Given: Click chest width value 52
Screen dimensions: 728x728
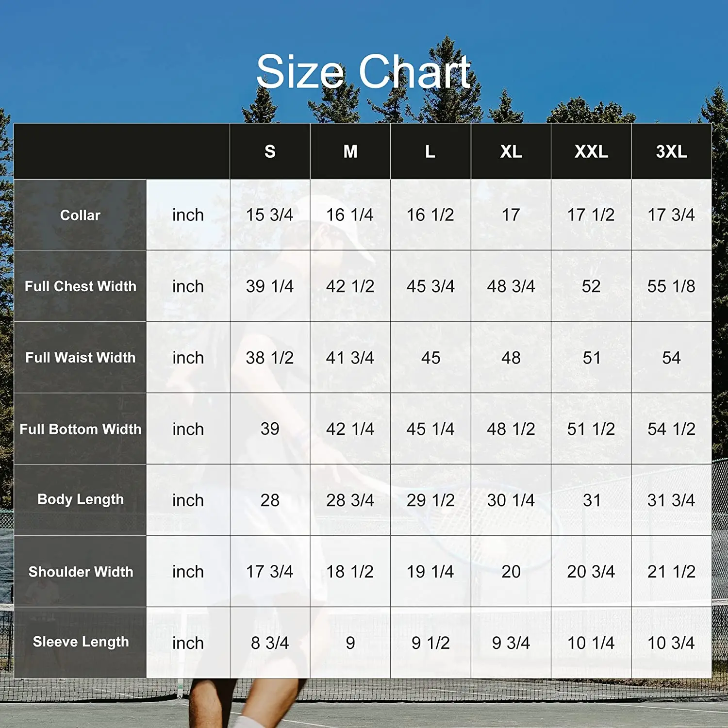Looking at the screenshot, I should coord(591,286).
